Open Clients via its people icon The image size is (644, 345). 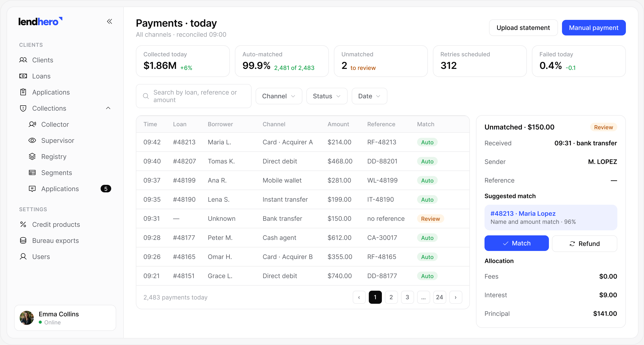[x=23, y=60]
